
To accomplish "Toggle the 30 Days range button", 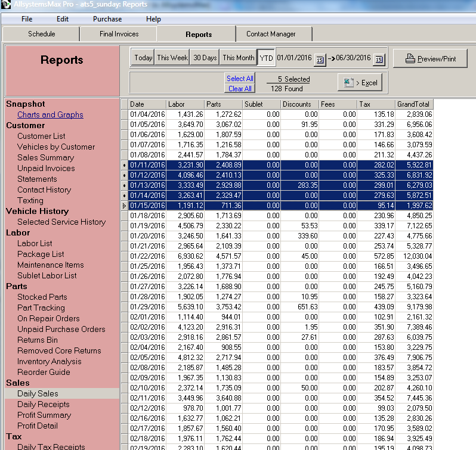I will click(x=205, y=58).
